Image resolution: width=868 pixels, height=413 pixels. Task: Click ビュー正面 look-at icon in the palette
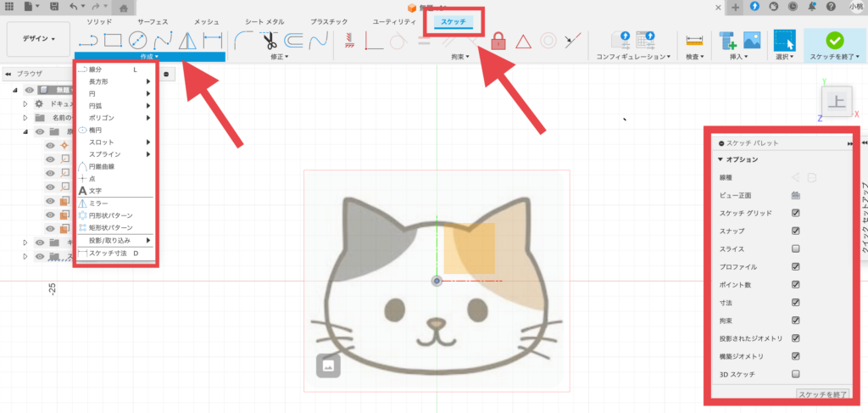[x=795, y=195]
